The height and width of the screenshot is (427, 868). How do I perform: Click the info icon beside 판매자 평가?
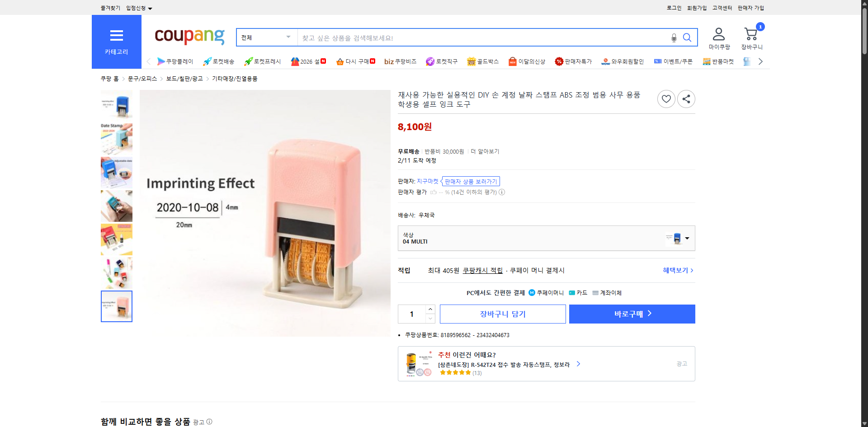pos(502,192)
